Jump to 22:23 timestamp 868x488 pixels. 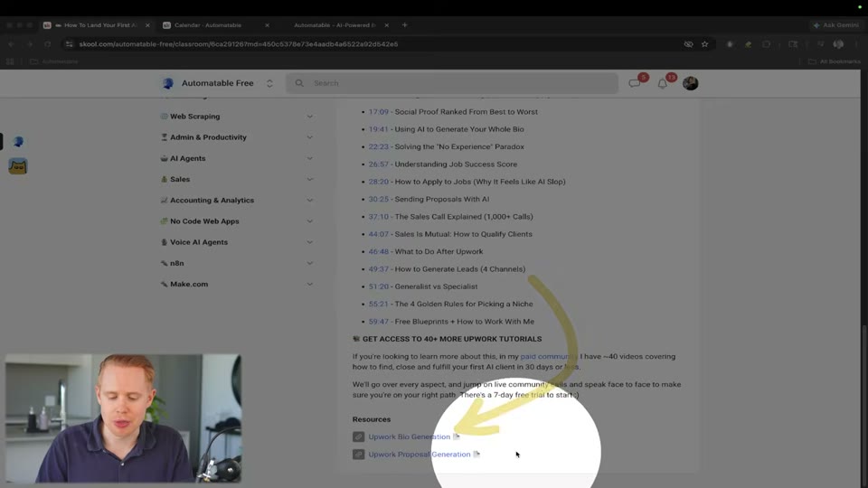(379, 146)
